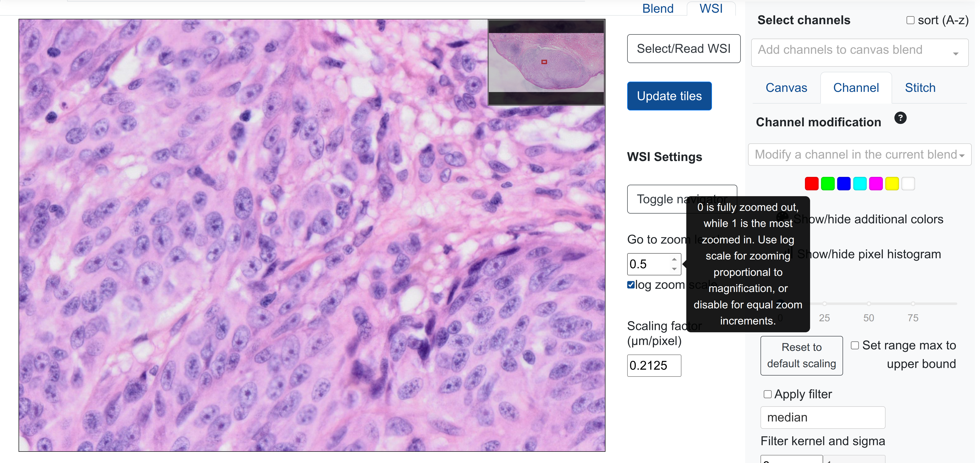Select the yellow color swatch
Viewport: 980px width, 463px height.
[892, 183]
